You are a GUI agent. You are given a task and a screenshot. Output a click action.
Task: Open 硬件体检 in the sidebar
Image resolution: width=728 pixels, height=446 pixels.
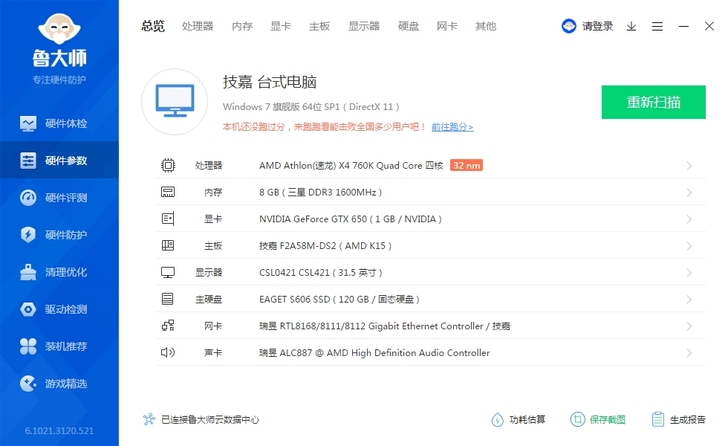[59, 123]
